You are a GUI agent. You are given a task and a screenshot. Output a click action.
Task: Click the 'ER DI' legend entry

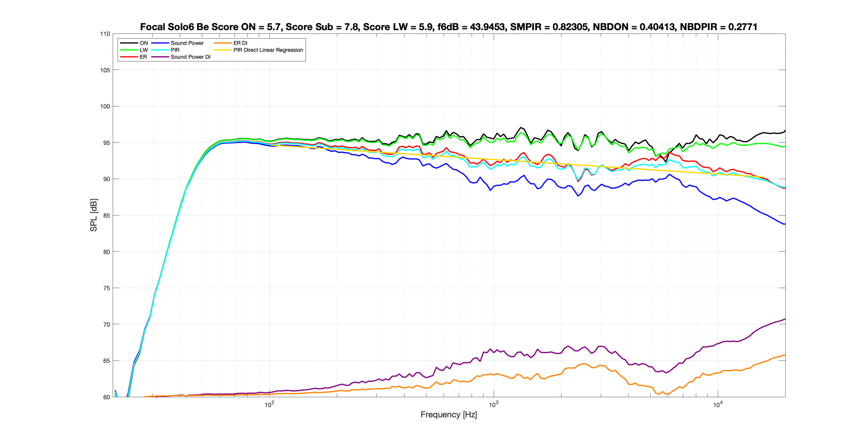click(x=240, y=43)
